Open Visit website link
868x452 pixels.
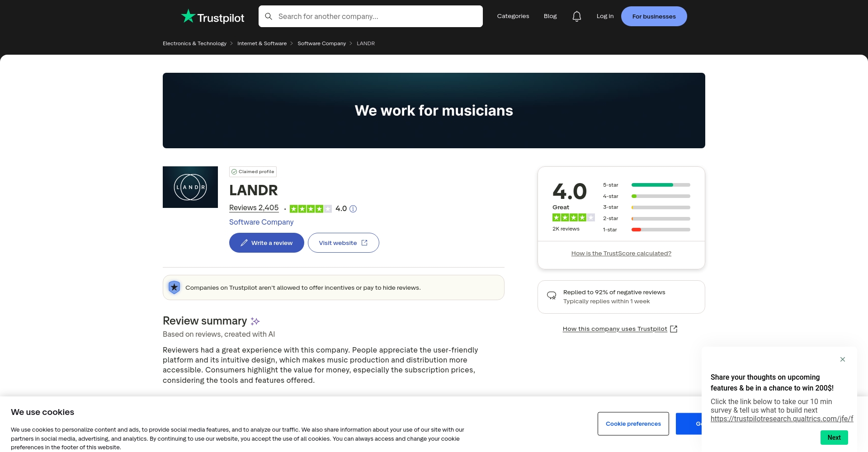[343, 243]
